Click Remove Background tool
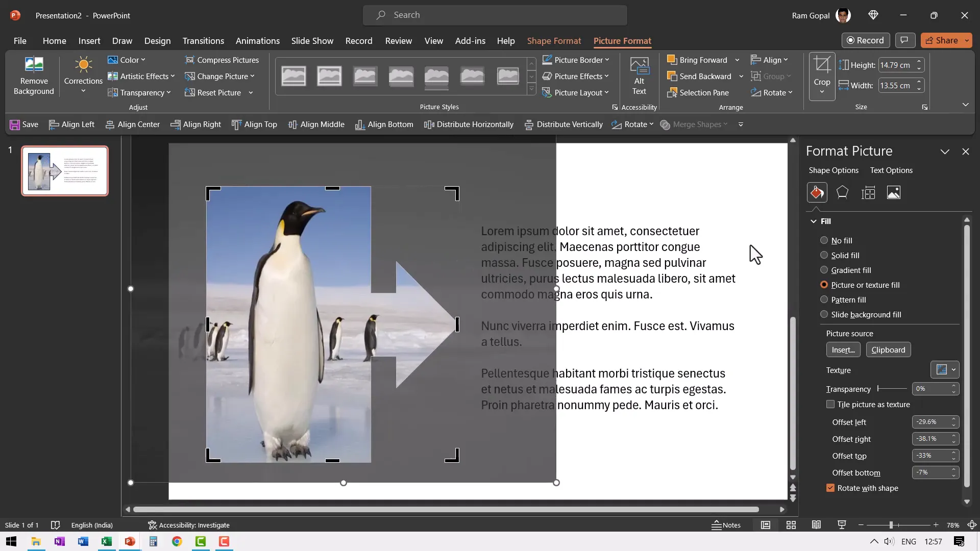The width and height of the screenshot is (980, 551). [x=34, y=76]
